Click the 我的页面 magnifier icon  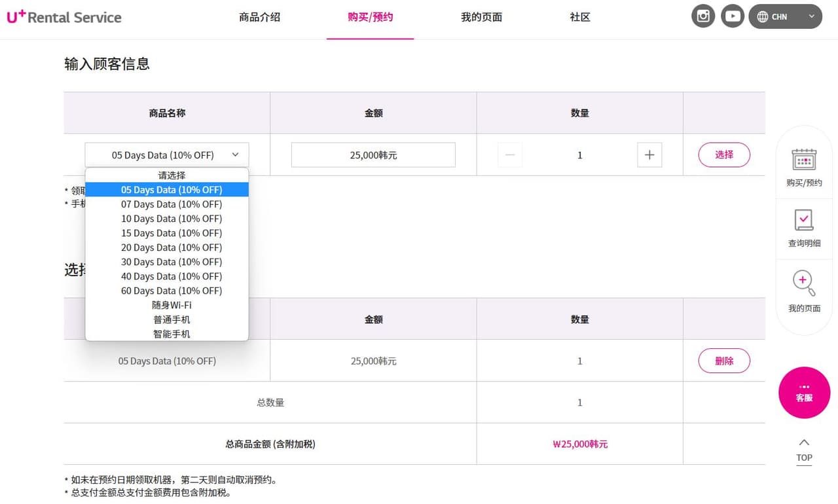coord(804,283)
